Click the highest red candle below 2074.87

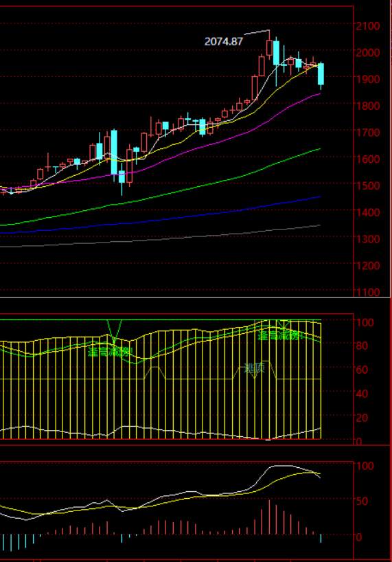coord(270,47)
